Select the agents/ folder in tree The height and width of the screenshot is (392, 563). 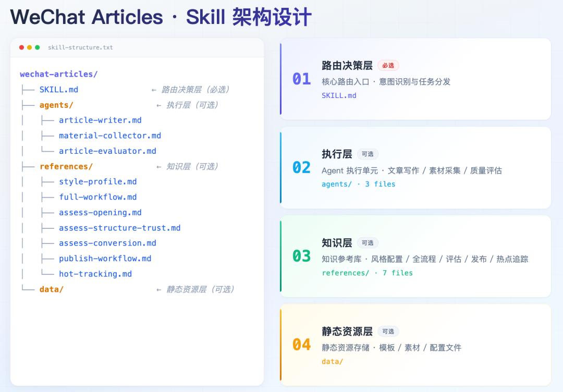pos(56,105)
